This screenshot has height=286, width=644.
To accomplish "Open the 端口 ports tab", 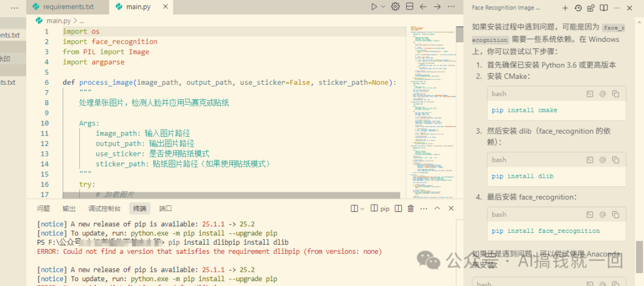I will [x=165, y=208].
